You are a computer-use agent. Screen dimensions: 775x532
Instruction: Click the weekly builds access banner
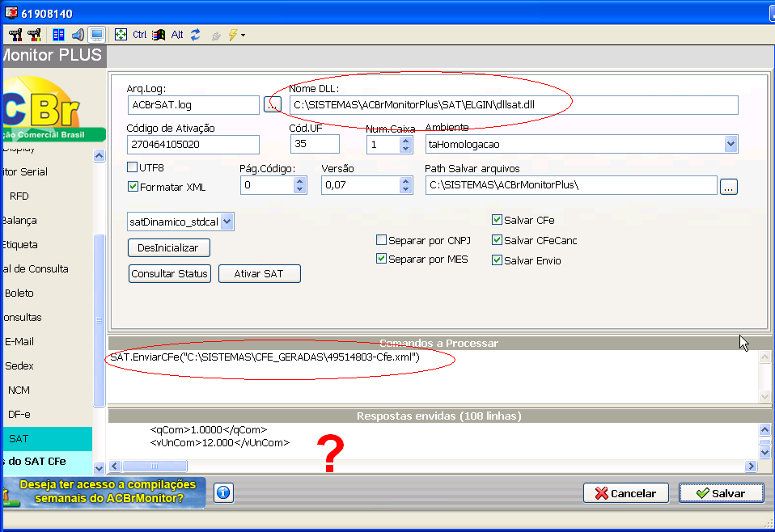tap(104, 492)
